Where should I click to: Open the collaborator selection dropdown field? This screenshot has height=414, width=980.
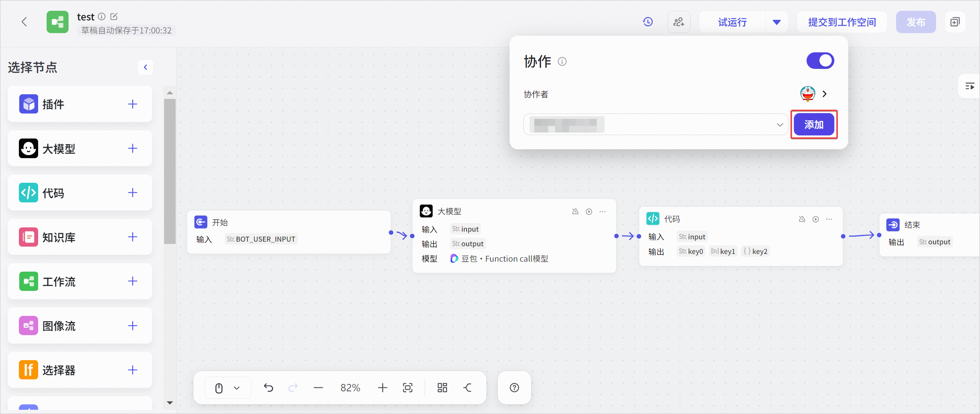[655, 125]
